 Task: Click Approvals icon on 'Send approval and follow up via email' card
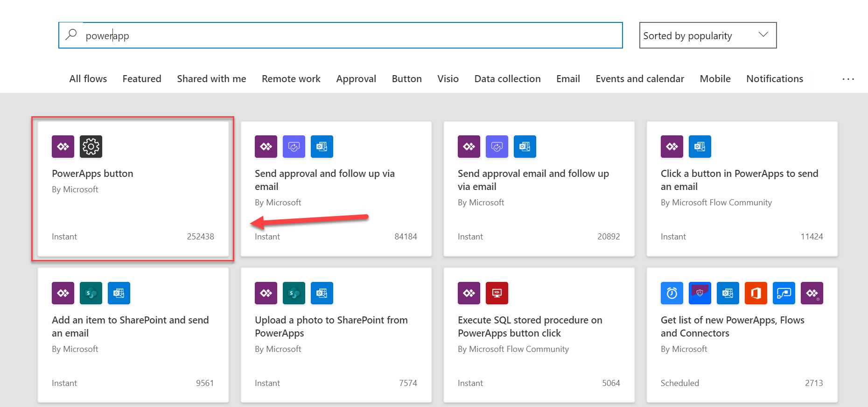(x=294, y=147)
